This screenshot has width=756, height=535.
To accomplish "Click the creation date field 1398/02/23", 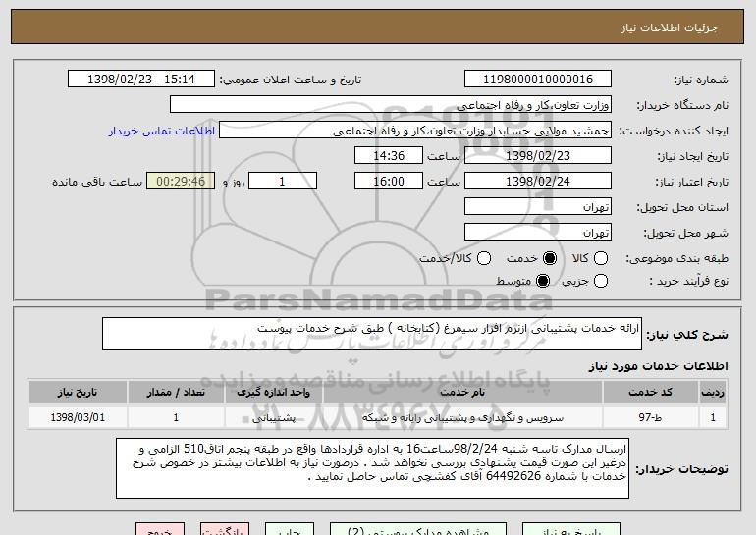I will 538,156.
